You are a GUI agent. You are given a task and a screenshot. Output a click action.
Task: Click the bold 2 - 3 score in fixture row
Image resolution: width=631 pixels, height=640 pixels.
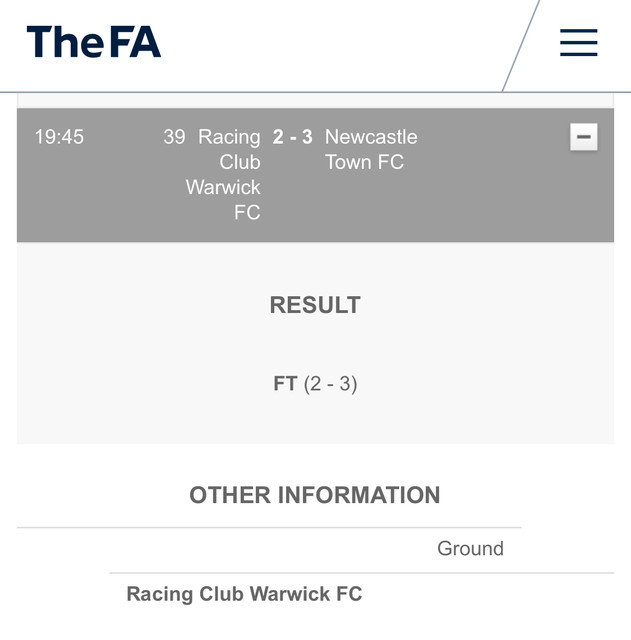pyautogui.click(x=292, y=137)
